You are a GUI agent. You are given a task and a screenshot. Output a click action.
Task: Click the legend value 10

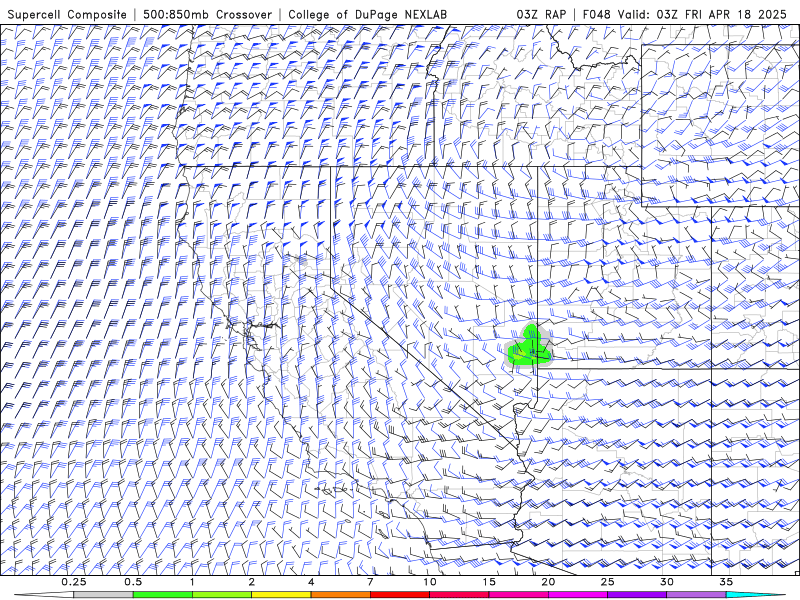[x=430, y=582]
